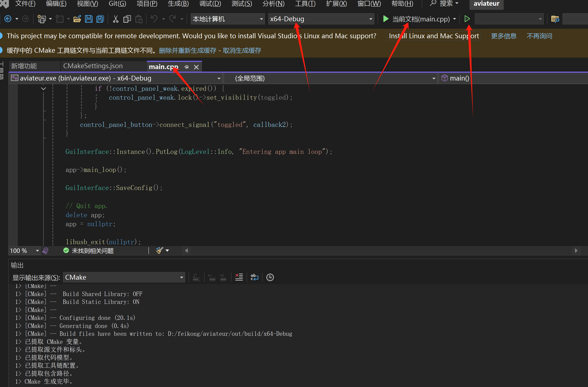The width and height of the screenshot is (588, 387).
Task: Click the code cleanup broom icon
Action: pos(160,251)
